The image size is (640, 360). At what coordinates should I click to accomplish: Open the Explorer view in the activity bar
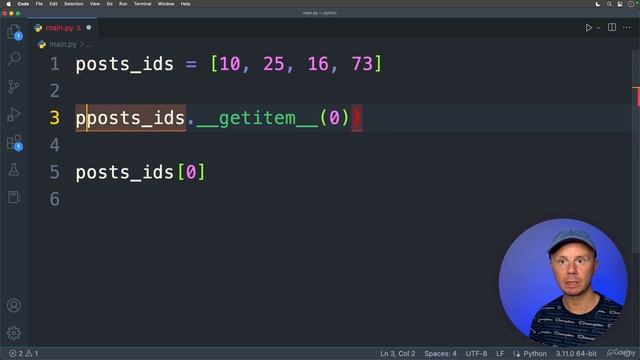click(14, 32)
